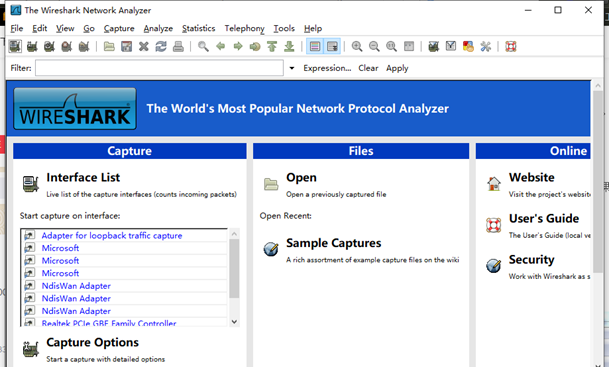The width and height of the screenshot is (609, 367).
Task: Go back in packet history arrow
Action: pyautogui.click(x=221, y=47)
